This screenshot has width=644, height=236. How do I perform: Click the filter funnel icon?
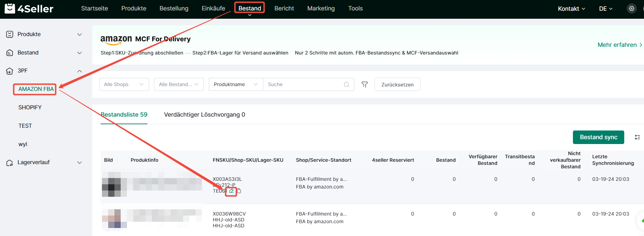(364, 84)
